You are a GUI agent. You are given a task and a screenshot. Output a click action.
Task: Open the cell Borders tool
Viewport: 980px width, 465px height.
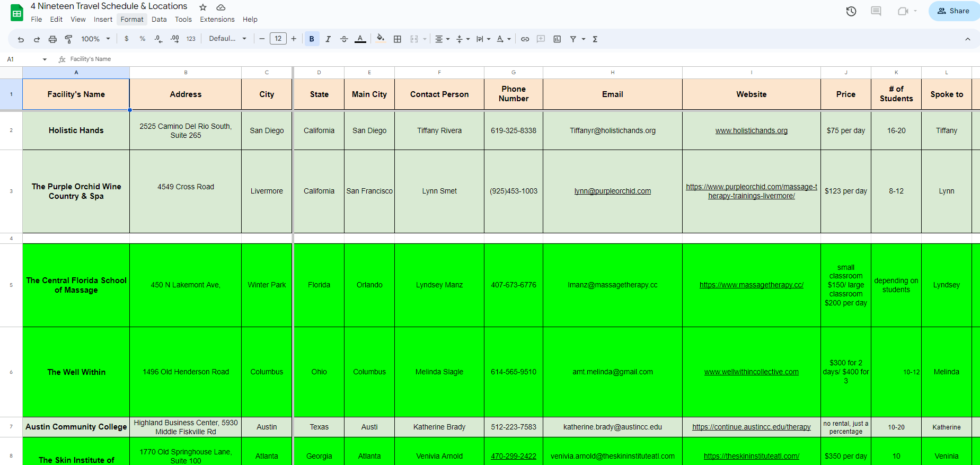point(398,39)
